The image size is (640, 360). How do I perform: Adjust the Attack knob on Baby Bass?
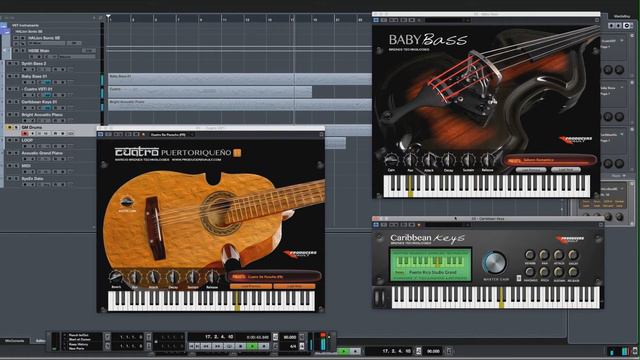tap(429, 160)
